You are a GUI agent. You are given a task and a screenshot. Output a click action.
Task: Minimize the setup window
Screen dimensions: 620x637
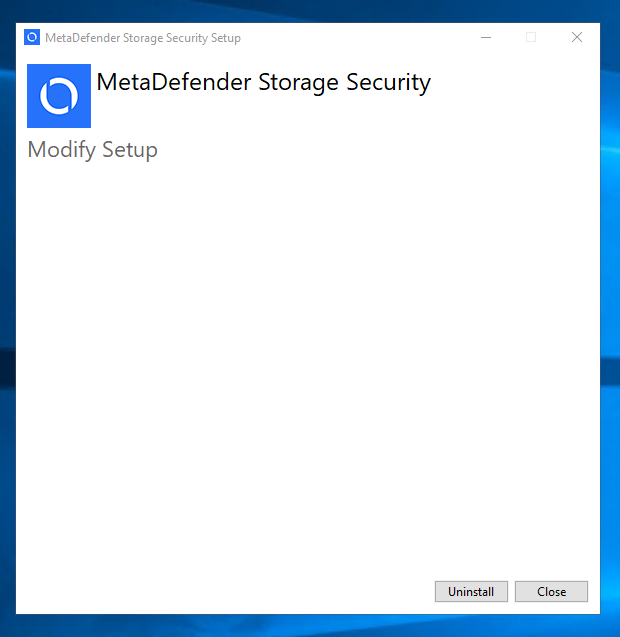(x=486, y=37)
